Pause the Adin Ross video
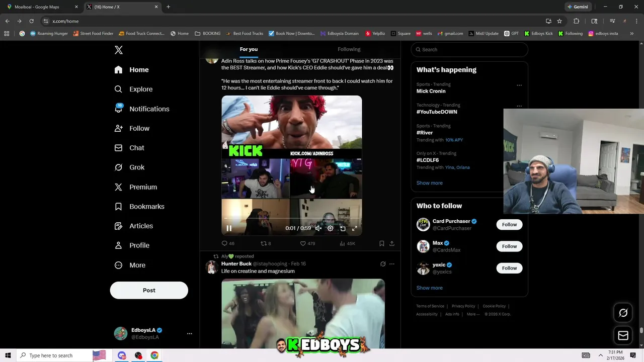Screen dimensions: 644x362 click(229, 228)
